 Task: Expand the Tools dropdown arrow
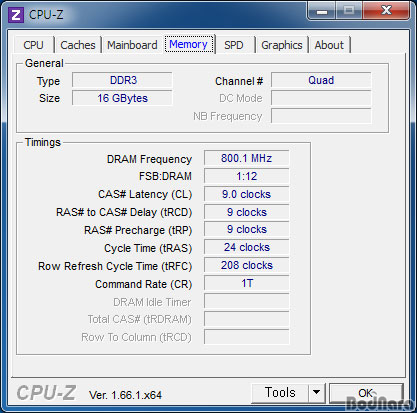(x=317, y=392)
